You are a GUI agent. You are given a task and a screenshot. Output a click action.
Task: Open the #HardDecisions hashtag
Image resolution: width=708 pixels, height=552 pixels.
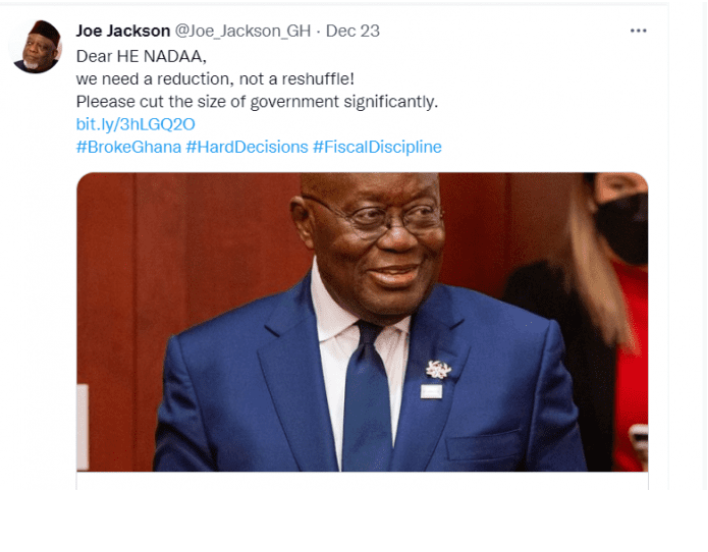pyautogui.click(x=247, y=147)
